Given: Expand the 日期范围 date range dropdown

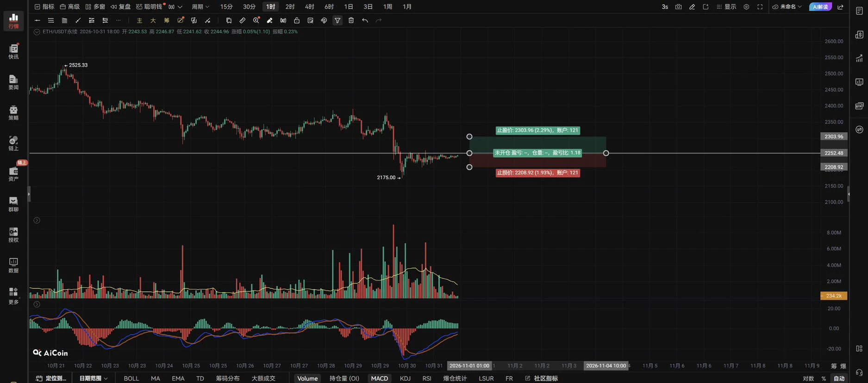Looking at the screenshot, I should 93,378.
